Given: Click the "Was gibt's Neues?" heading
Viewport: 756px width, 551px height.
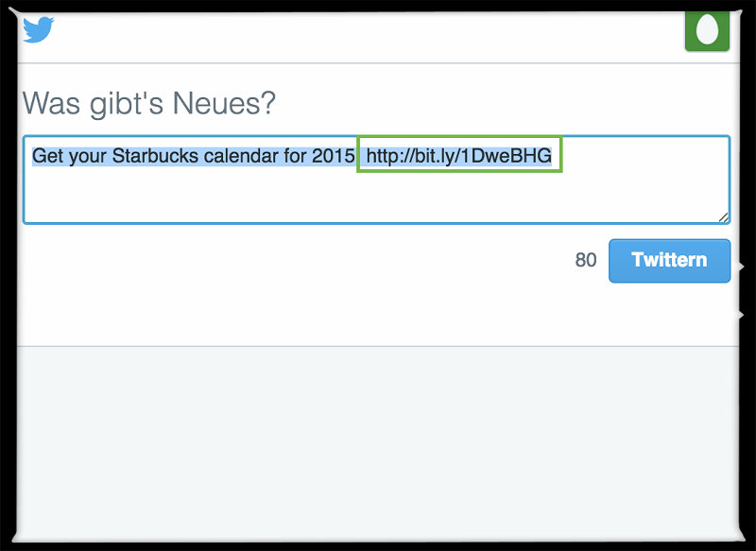Looking at the screenshot, I should click(x=148, y=103).
